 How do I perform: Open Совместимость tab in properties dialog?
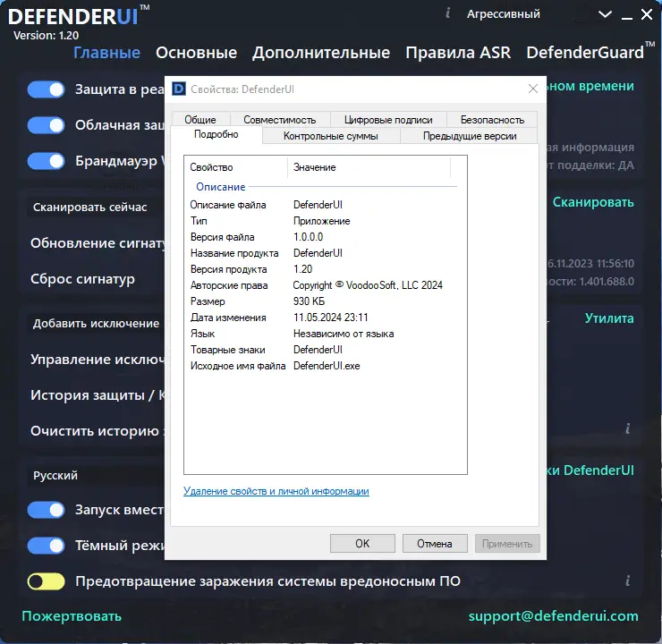click(280, 120)
